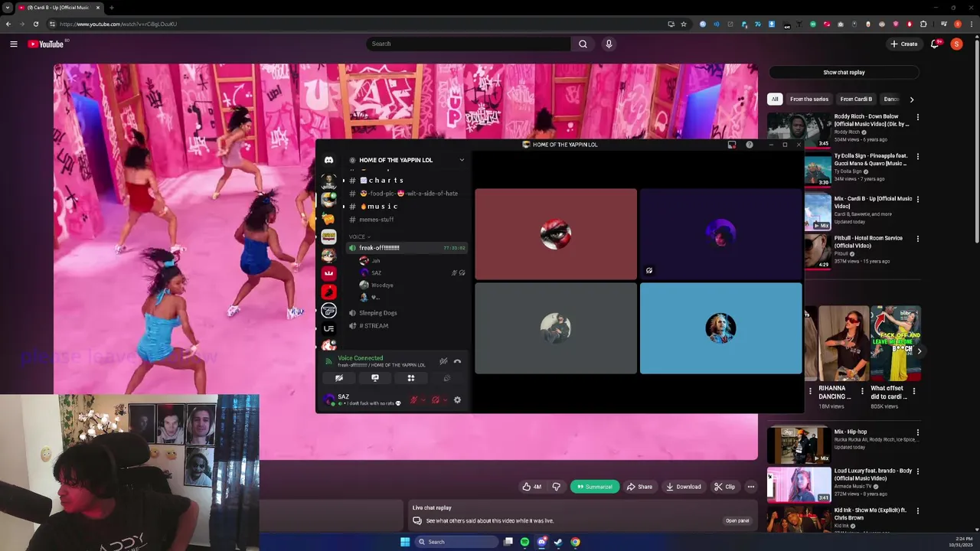Select the From the series chip
Image resolution: width=980 pixels, height=551 pixels.
(809, 99)
